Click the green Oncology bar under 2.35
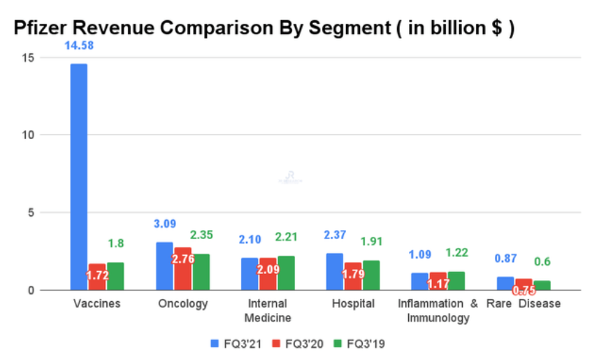The width and height of the screenshot is (592, 364). (x=201, y=272)
